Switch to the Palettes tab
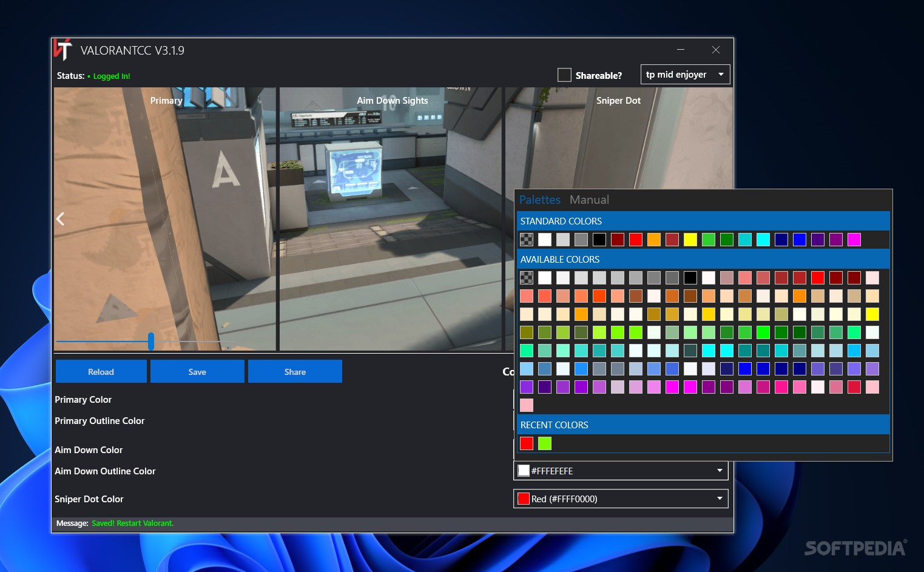 coord(540,200)
